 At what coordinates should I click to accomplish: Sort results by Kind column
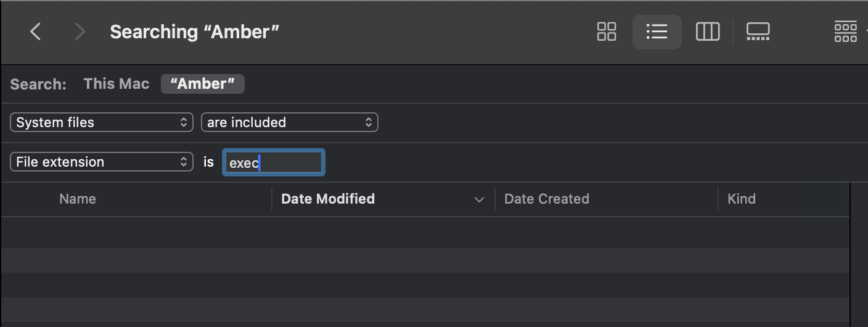coord(741,199)
